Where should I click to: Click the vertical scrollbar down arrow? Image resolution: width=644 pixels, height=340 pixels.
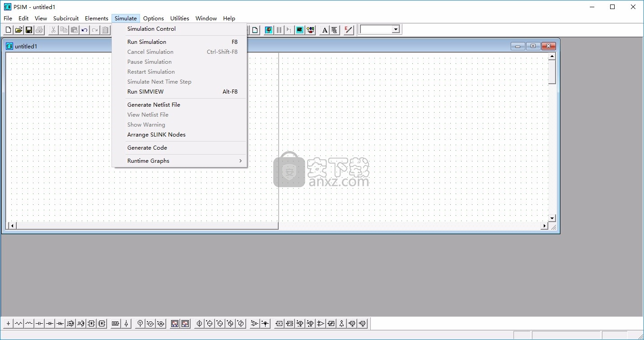pos(552,218)
